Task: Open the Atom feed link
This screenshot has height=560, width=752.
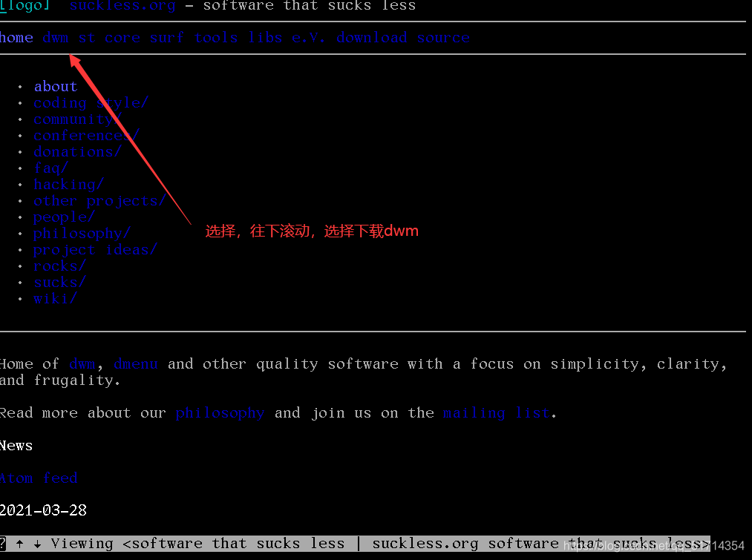Action: (x=39, y=478)
